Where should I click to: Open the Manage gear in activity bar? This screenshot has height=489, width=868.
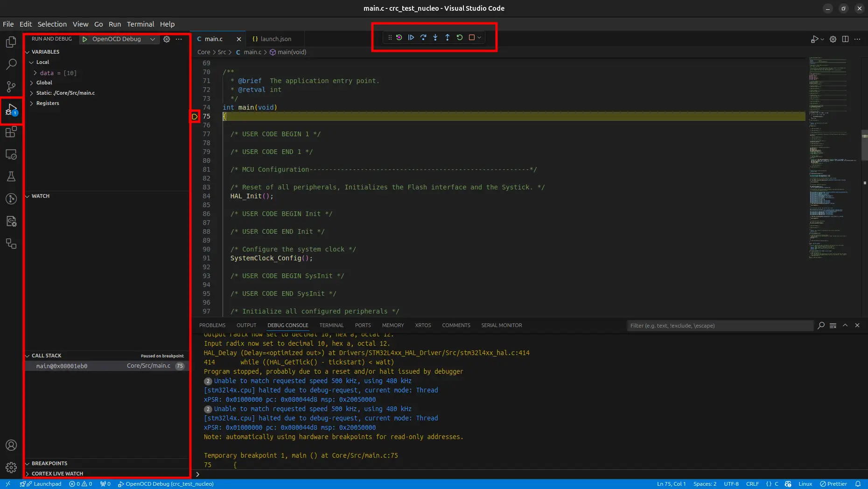pyautogui.click(x=11, y=467)
